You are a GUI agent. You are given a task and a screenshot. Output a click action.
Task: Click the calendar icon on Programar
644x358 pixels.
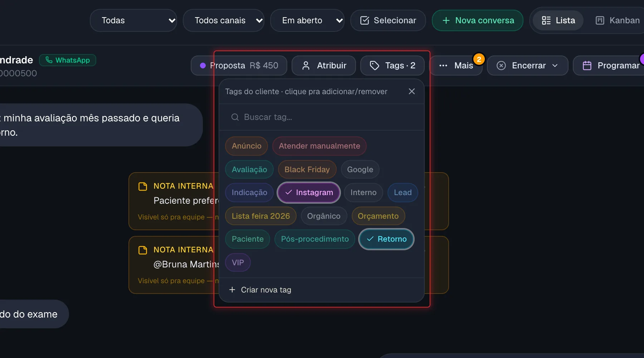587,66
